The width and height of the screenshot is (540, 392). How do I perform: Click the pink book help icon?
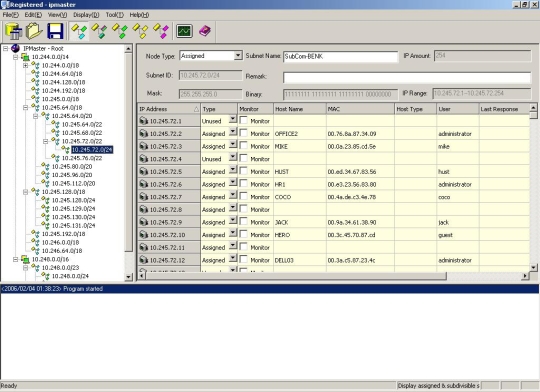tap(205, 31)
